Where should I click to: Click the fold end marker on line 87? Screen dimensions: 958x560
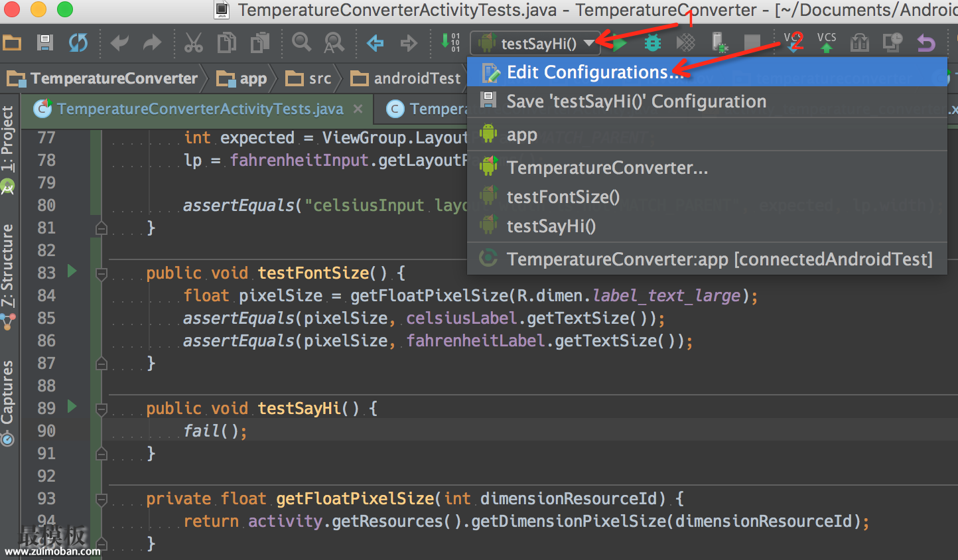[x=102, y=364]
